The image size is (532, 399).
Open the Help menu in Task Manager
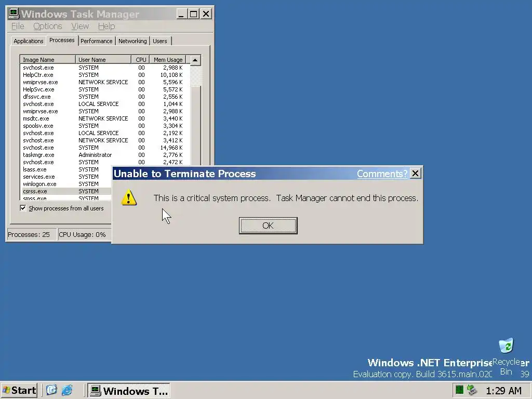pos(107,26)
